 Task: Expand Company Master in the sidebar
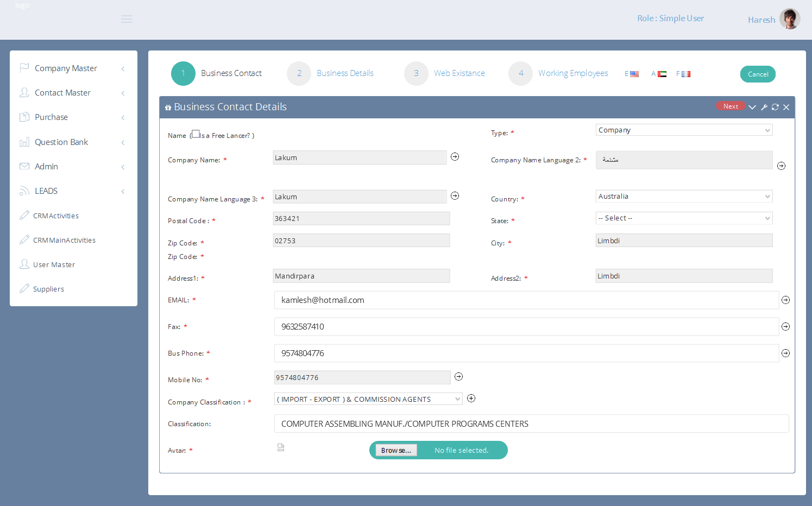coord(66,68)
